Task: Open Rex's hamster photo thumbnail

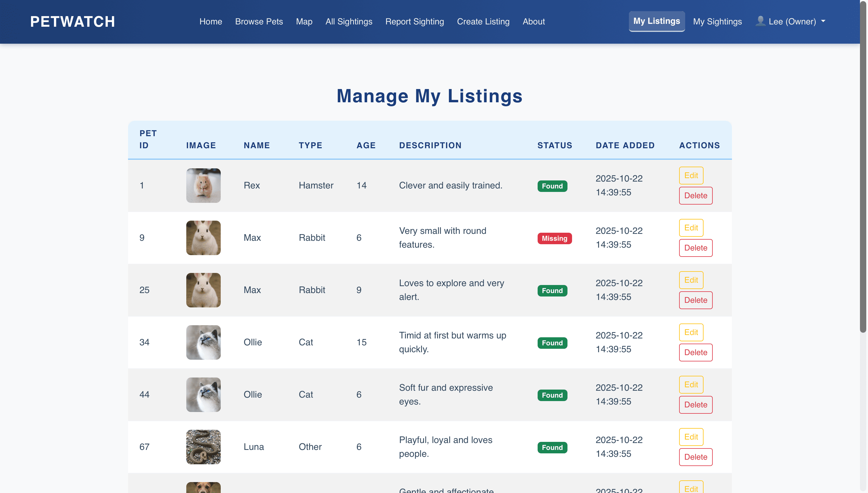Action: (x=203, y=186)
